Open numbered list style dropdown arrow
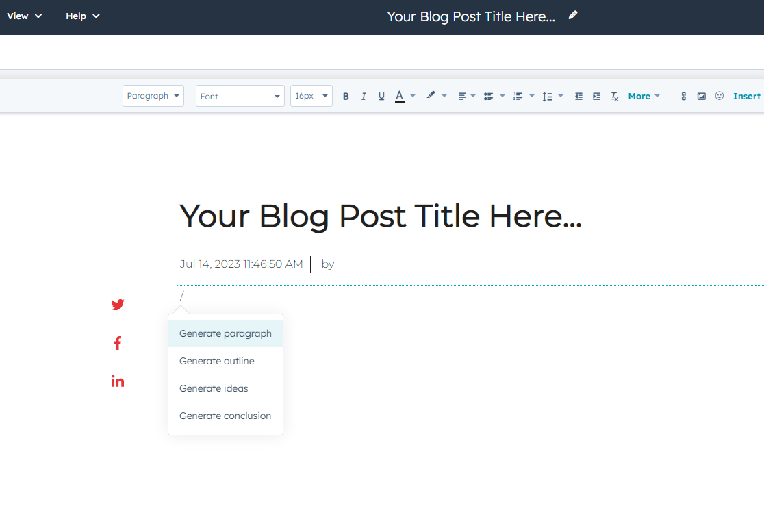Viewport: 764px width, 532px height. click(532, 96)
